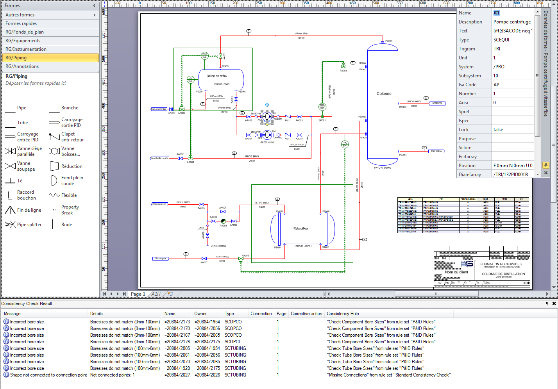The width and height of the screenshot is (558, 389).
Task: Open the RG/Annotations stencil
Action: point(50,66)
